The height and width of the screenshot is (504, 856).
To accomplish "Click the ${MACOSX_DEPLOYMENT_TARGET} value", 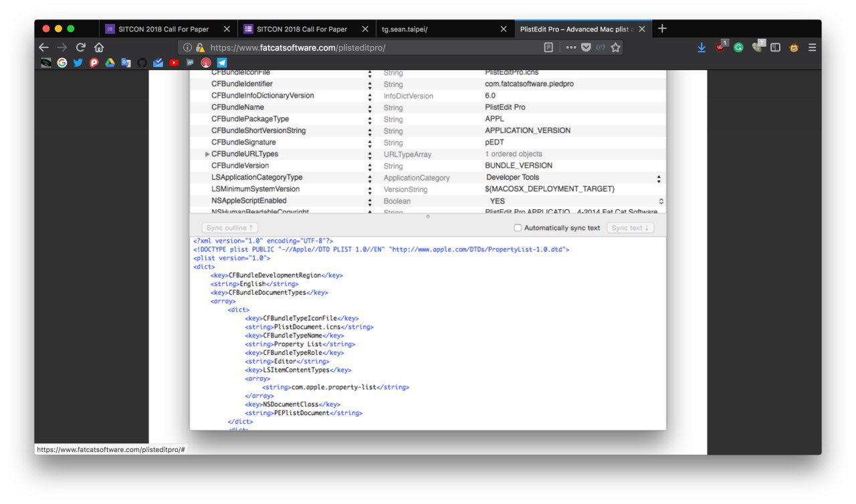I will 550,189.
